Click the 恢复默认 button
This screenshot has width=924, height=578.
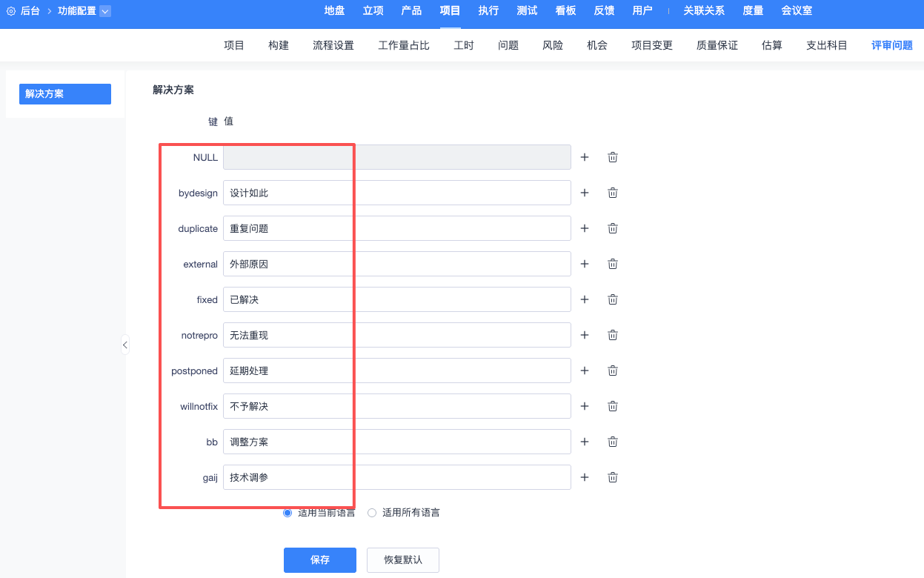click(403, 560)
